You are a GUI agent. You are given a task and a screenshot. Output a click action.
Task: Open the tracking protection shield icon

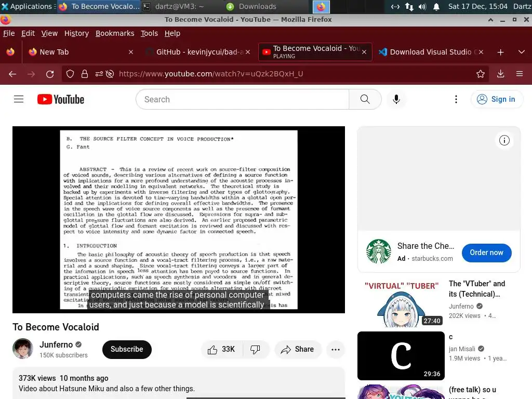pos(70,74)
